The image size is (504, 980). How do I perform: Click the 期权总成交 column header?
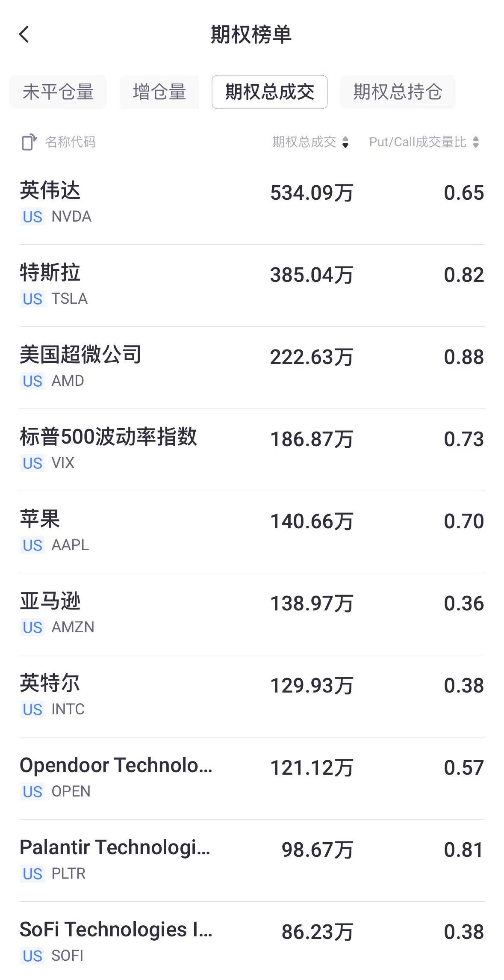tap(304, 142)
